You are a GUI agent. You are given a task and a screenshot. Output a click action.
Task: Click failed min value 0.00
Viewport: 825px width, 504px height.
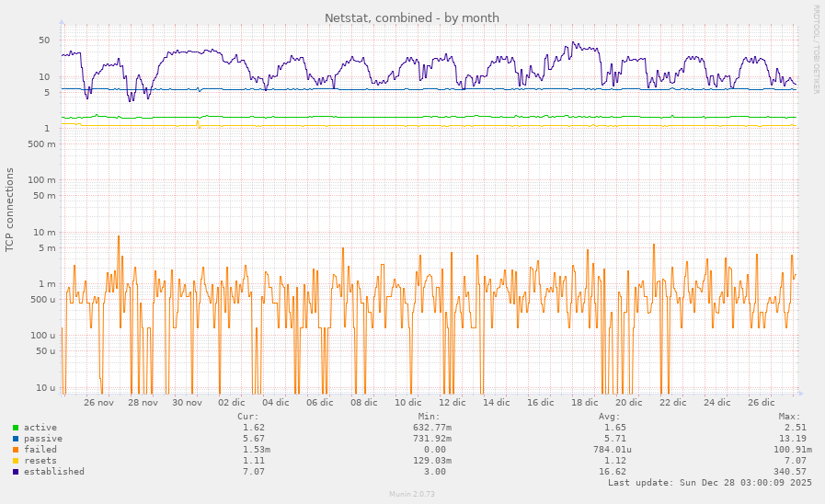coord(435,450)
